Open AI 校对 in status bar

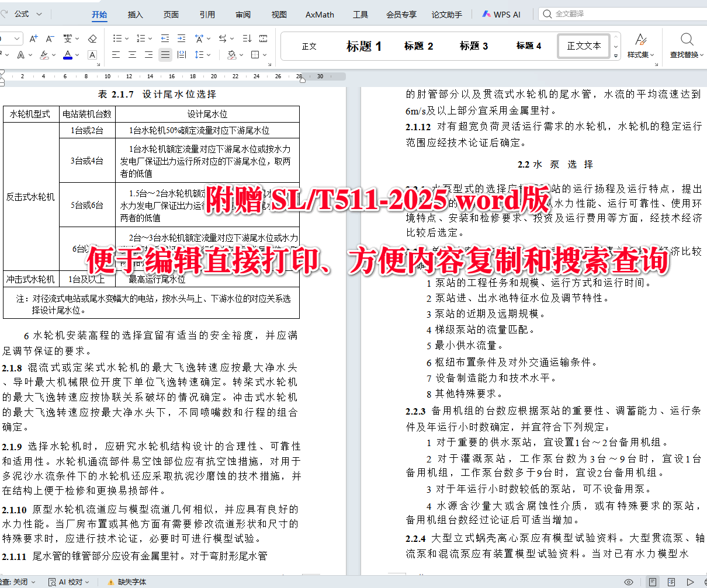(x=70, y=582)
